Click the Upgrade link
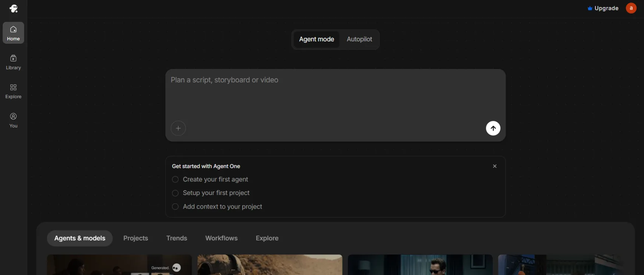The width and height of the screenshot is (644, 275). (x=606, y=8)
